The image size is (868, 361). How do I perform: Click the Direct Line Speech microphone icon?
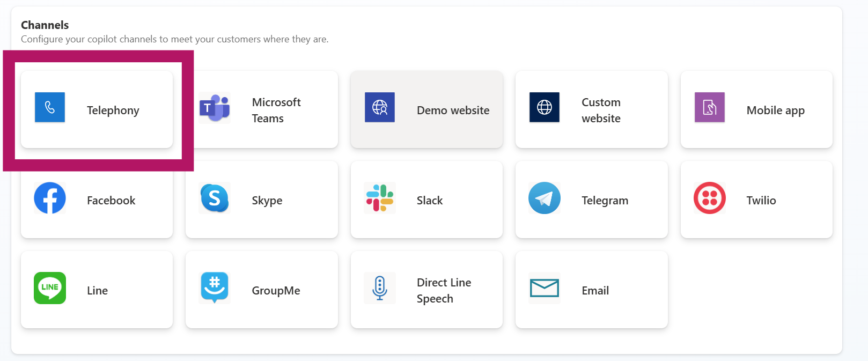coord(380,288)
